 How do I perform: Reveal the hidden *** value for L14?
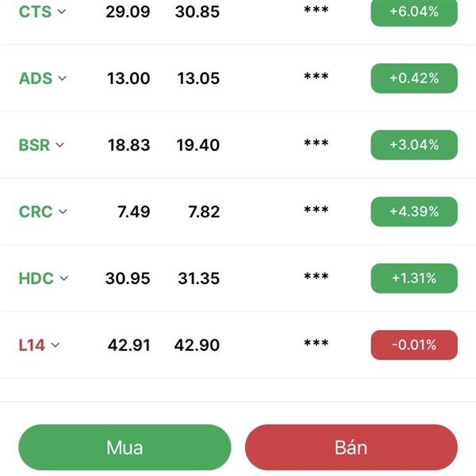(x=317, y=343)
